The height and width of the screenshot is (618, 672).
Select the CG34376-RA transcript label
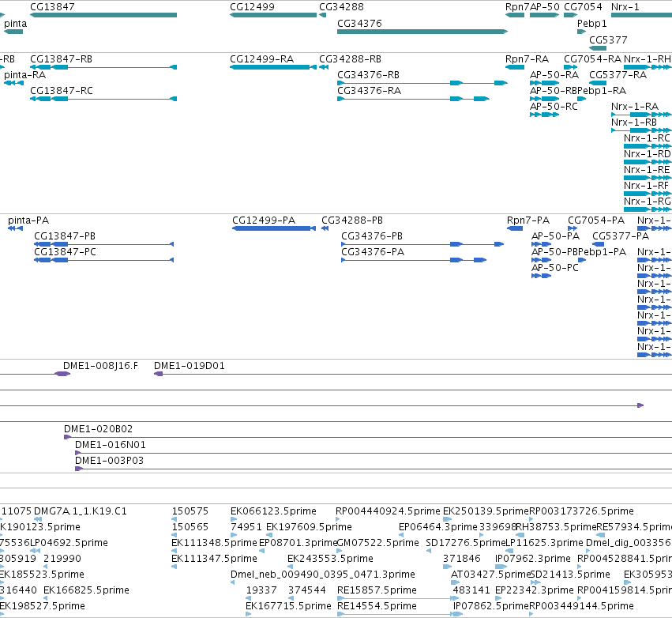pyautogui.click(x=369, y=91)
